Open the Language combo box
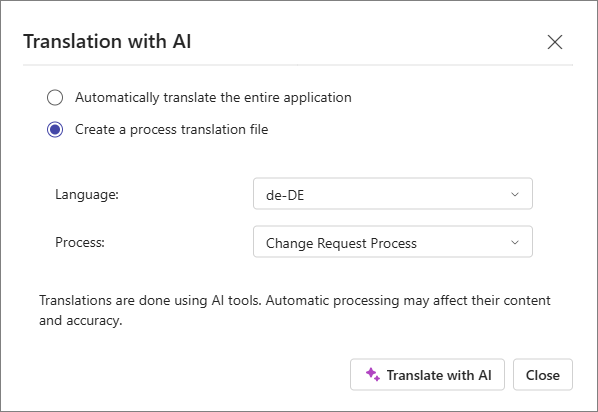This screenshot has height=412, width=598. pos(393,194)
